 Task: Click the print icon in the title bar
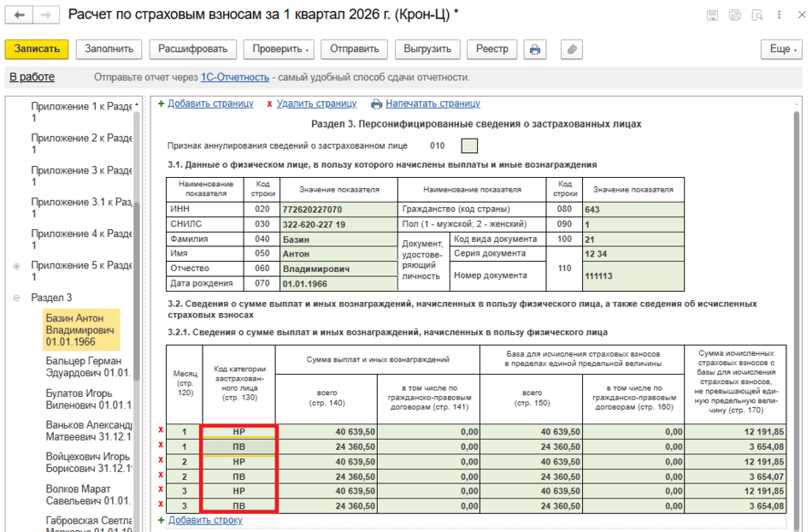pos(734,15)
